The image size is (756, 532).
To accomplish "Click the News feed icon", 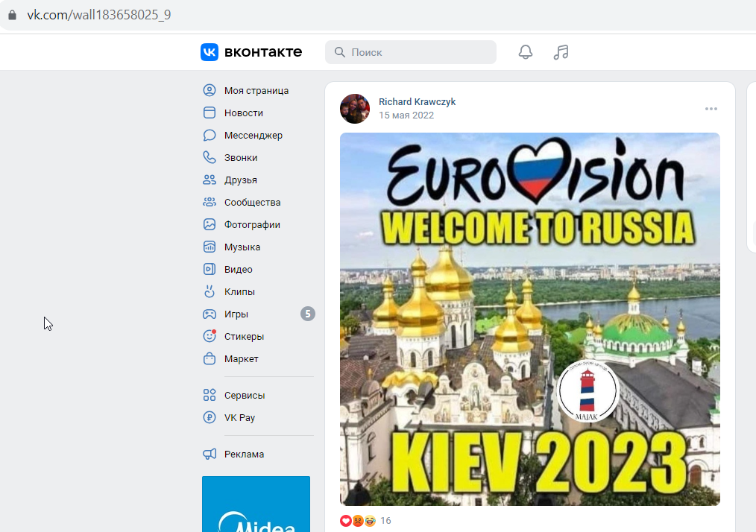I will [x=210, y=113].
